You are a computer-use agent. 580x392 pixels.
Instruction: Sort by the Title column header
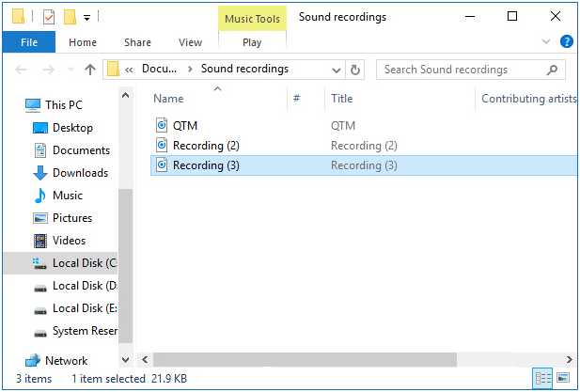point(342,99)
